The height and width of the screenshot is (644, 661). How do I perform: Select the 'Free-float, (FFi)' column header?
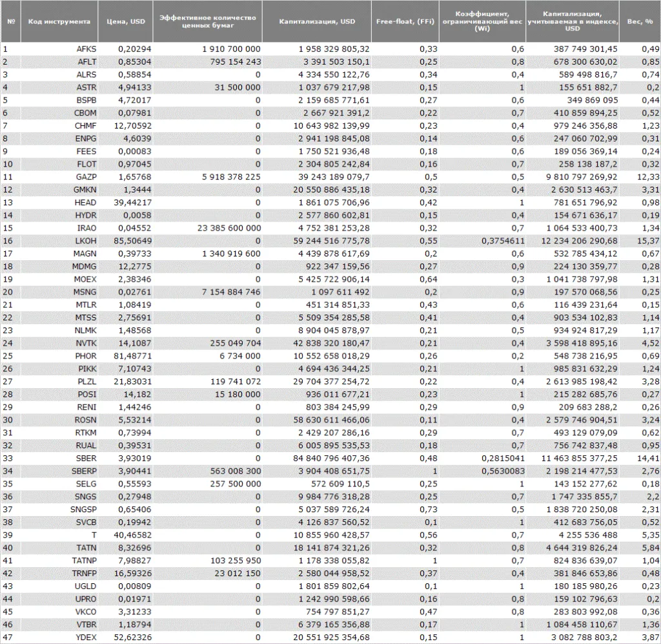[x=405, y=21]
